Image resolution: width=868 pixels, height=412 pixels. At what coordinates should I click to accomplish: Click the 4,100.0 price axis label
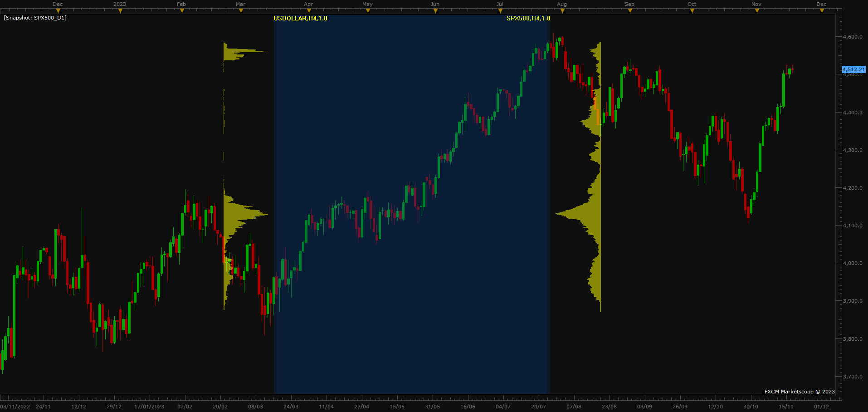click(x=853, y=226)
